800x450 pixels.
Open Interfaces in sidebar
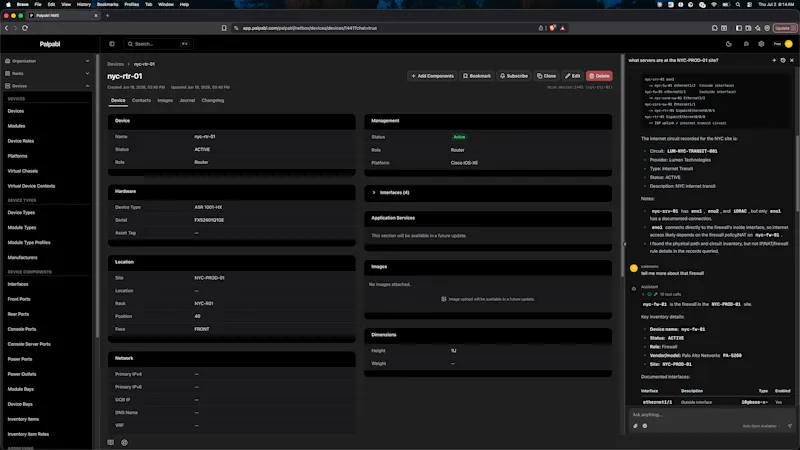coord(18,284)
